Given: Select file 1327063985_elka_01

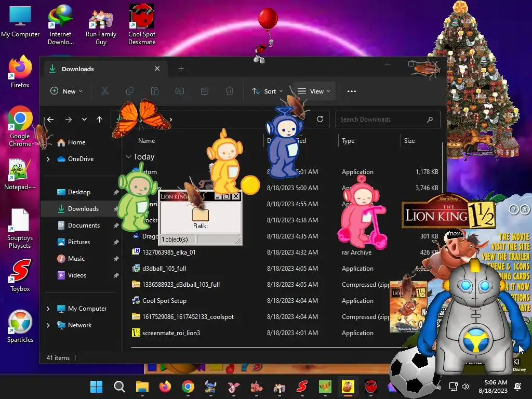Looking at the screenshot, I should pos(169,252).
